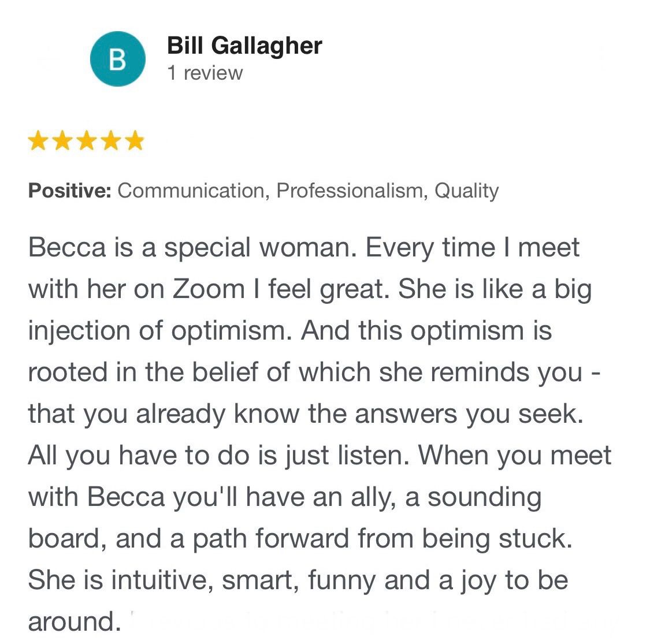650x644 pixels.
Task: Click the fourth gold rating star
Action: (x=110, y=140)
